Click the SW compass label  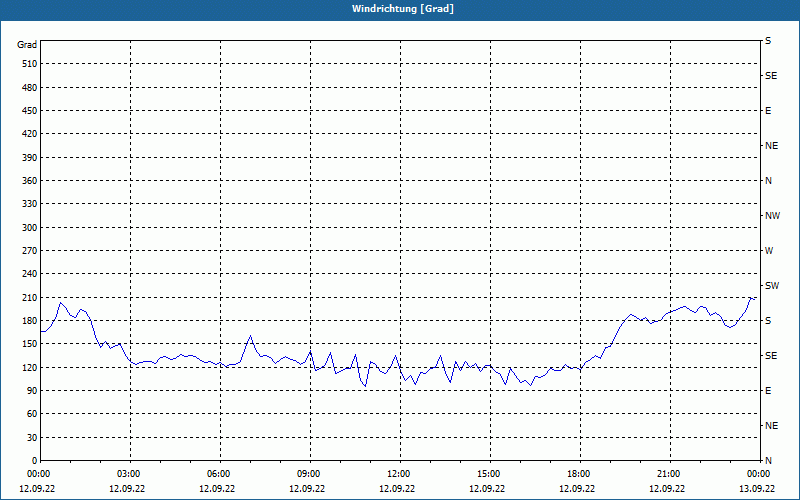[772, 286]
